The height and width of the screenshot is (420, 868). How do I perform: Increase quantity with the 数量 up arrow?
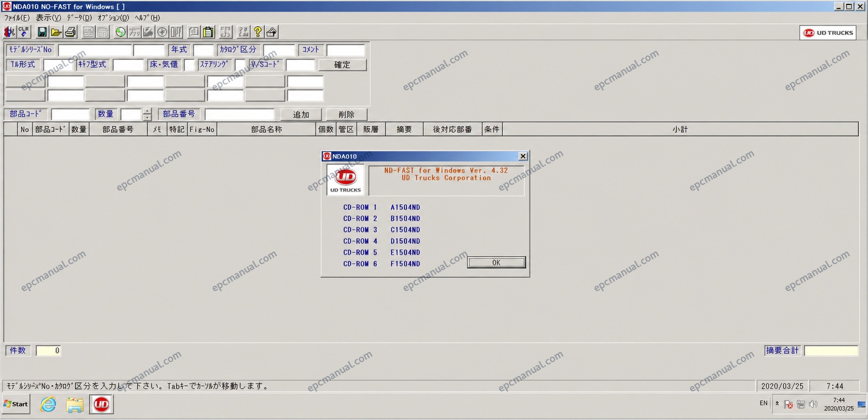(x=147, y=111)
